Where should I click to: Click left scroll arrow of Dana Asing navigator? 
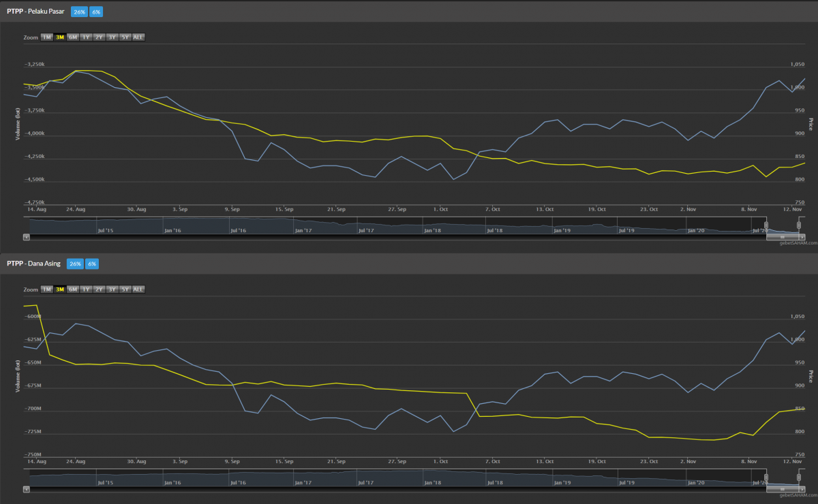coord(27,489)
